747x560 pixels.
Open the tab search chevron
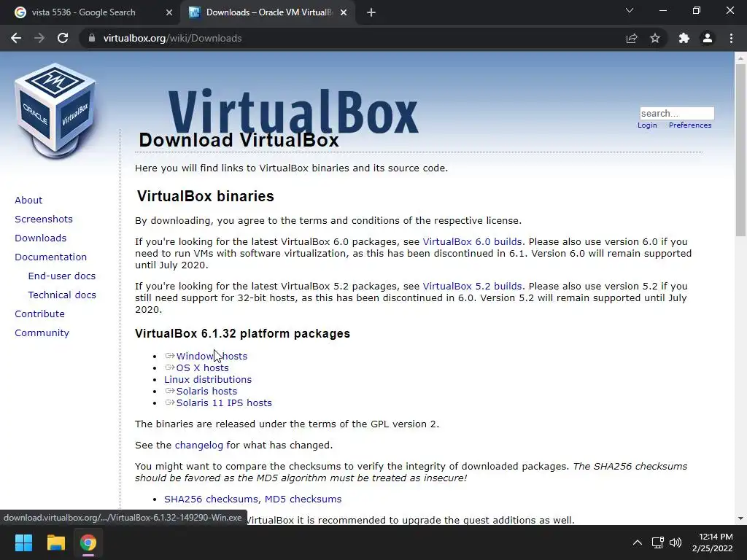(630, 10)
